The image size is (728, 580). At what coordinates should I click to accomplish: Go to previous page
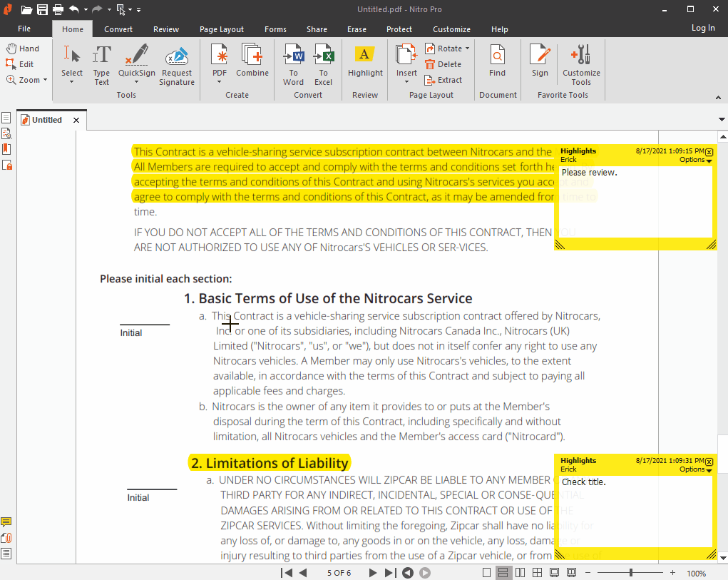click(303, 573)
